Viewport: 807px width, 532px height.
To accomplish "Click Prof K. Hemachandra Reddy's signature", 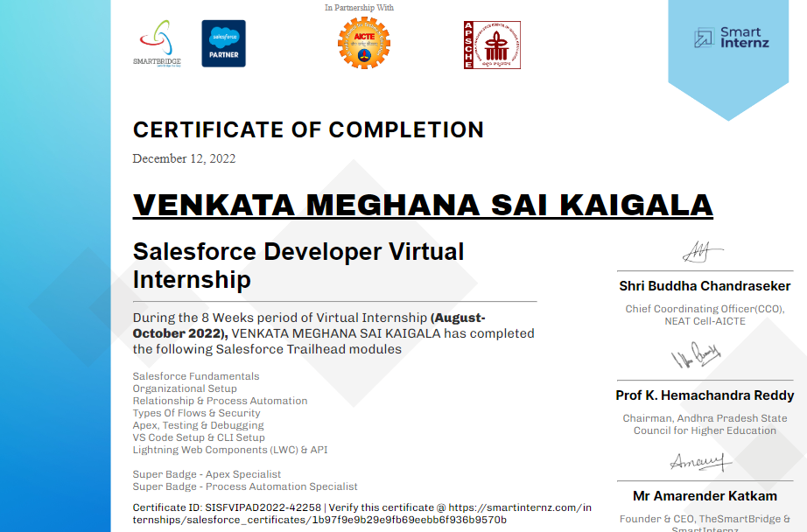I will [x=695, y=355].
